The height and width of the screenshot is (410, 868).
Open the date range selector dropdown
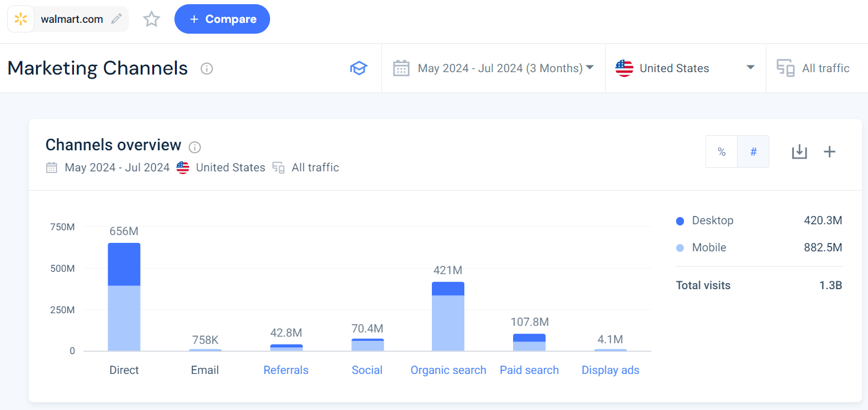point(493,68)
